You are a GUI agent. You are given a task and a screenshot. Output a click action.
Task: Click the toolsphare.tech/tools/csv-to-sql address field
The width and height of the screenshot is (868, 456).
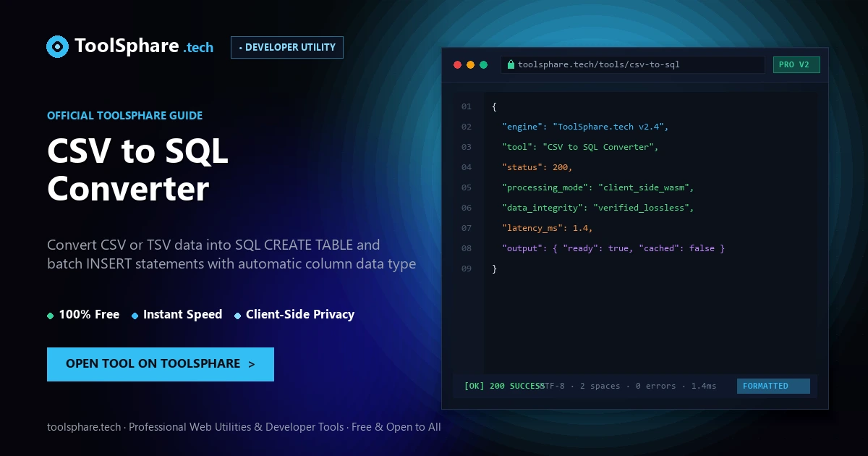tap(633, 64)
